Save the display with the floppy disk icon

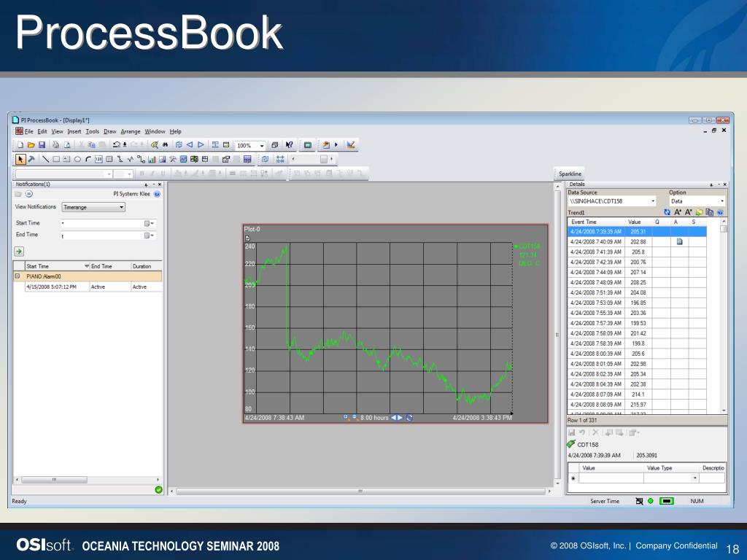(42, 145)
